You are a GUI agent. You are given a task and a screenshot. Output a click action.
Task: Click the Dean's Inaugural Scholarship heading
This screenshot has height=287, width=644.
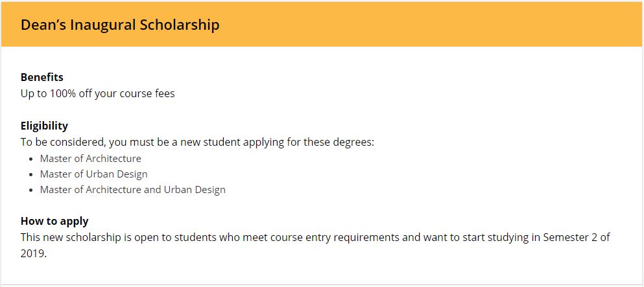[120, 25]
